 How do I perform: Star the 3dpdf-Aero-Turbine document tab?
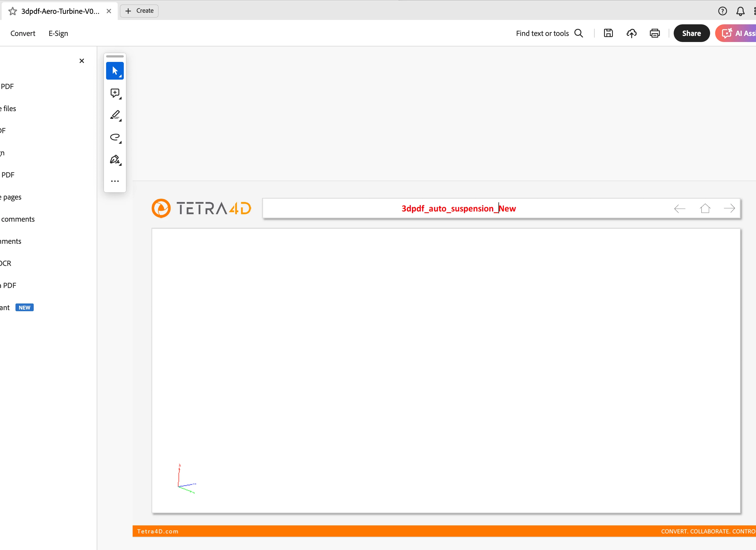pos(13,11)
